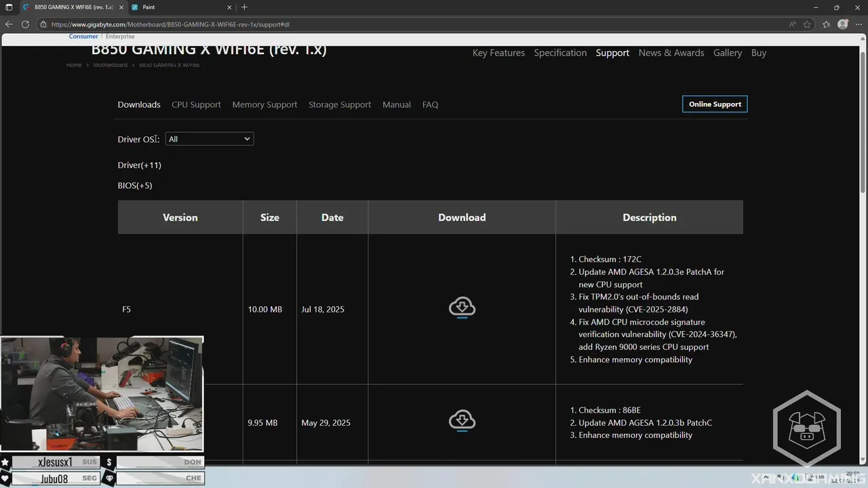Download the F5 BIOS file
The image size is (868, 488).
(462, 308)
